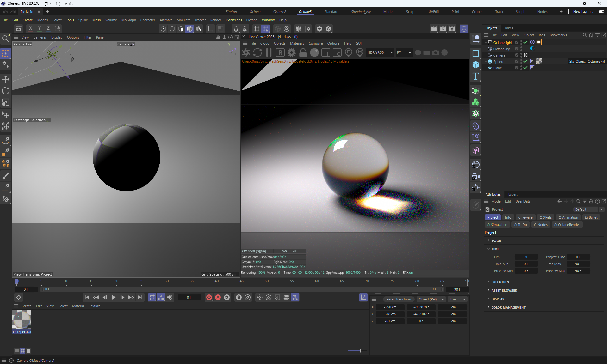Select the Rotate tool in left toolbar
Viewport: 607px width, 364px height.
(x=6, y=91)
